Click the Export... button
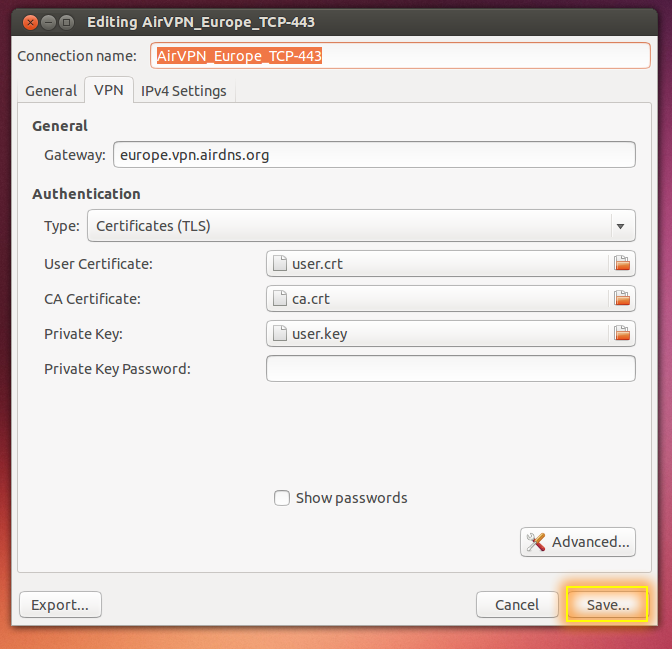 [60, 604]
